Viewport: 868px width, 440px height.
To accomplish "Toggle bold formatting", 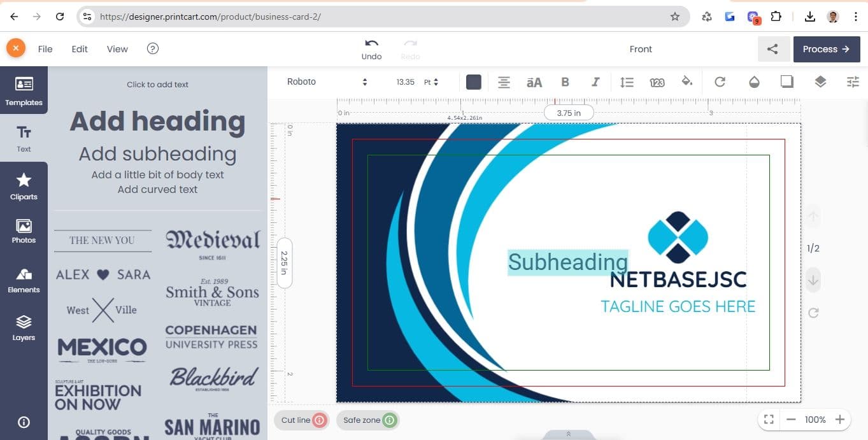I will click(x=565, y=82).
